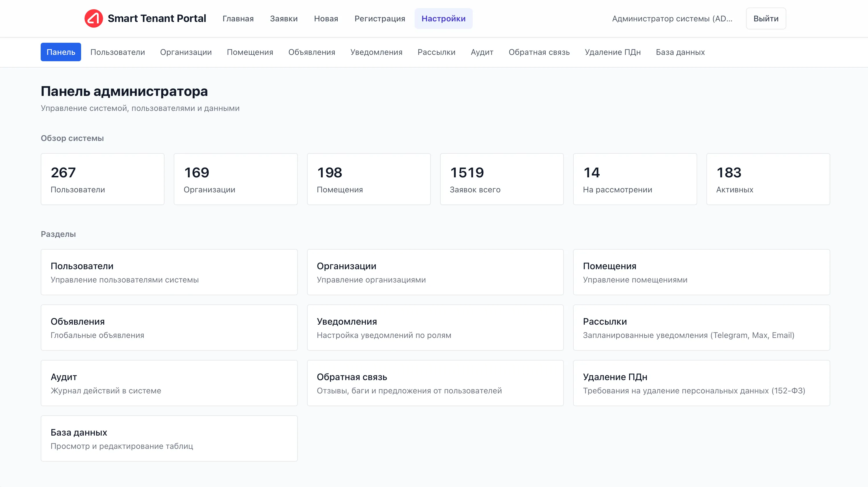The height and width of the screenshot is (487, 868).
Task: Switch to the Пользователи tab
Action: 118,52
